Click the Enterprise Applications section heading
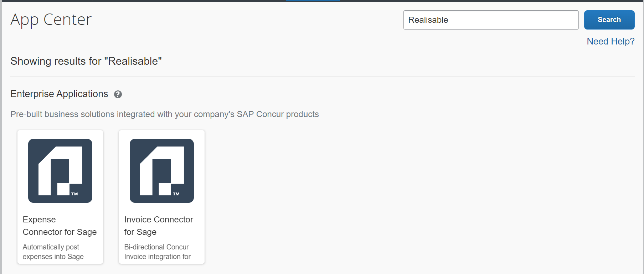Screen dimensions: 644x274 (59, 94)
